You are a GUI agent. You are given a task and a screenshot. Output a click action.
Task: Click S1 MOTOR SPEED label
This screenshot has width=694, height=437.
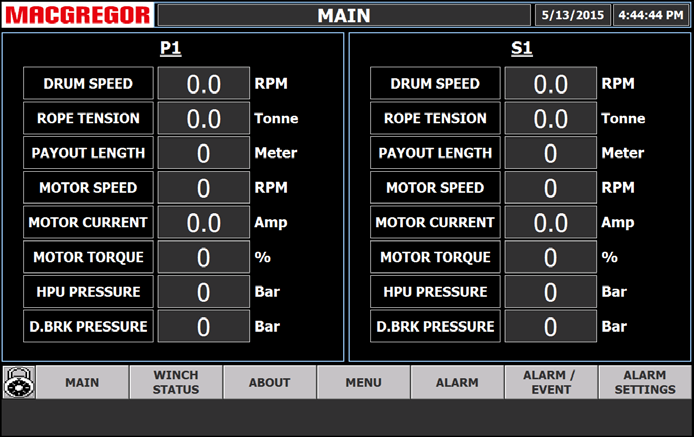(x=435, y=187)
